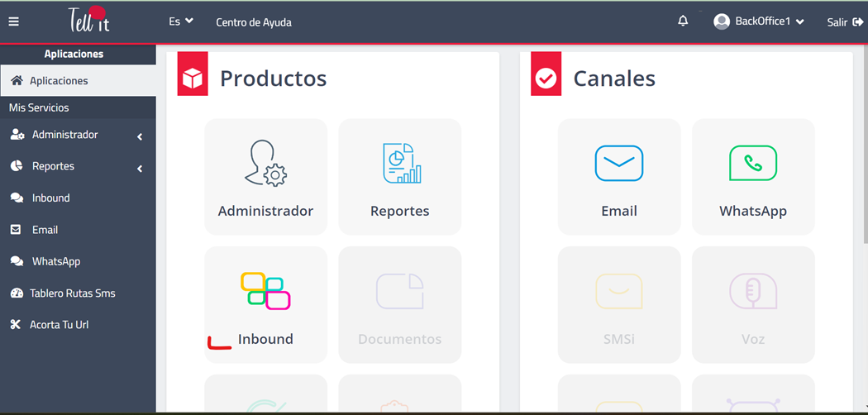Open the WhatsApp channel tile icon
The width and height of the screenshot is (868, 415).
(753, 163)
